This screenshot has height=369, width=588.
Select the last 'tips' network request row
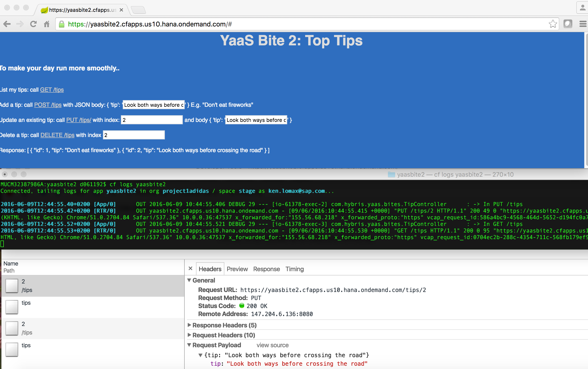(x=93, y=349)
